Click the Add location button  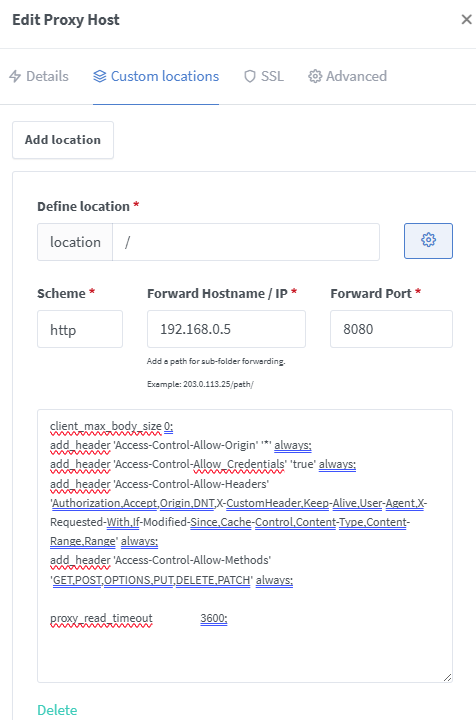pos(63,140)
